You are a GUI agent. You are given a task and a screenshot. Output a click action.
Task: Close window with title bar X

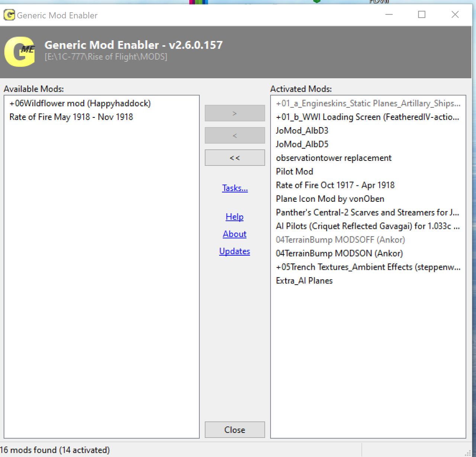pyautogui.click(x=455, y=14)
